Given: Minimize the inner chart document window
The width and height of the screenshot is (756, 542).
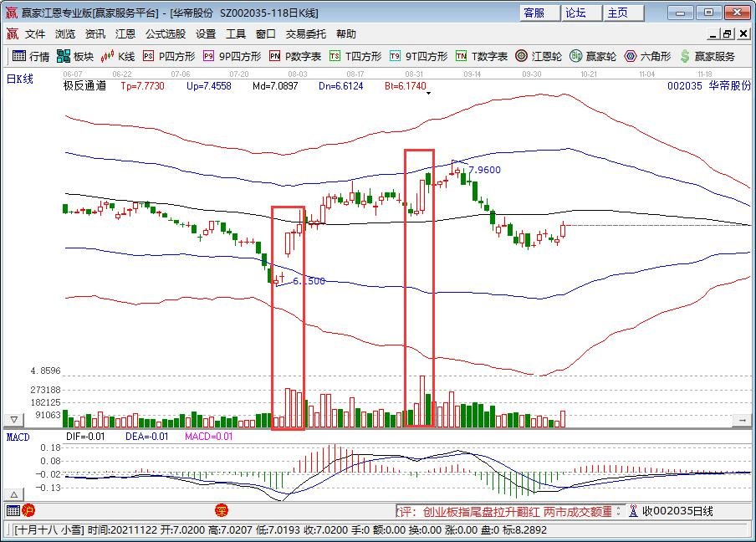Looking at the screenshot, I should [x=713, y=33].
